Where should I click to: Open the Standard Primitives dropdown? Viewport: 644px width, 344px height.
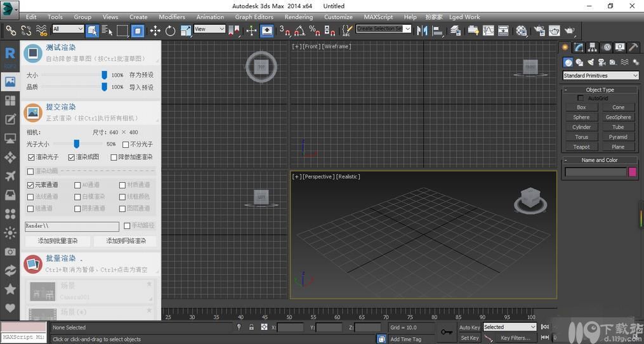tap(600, 76)
